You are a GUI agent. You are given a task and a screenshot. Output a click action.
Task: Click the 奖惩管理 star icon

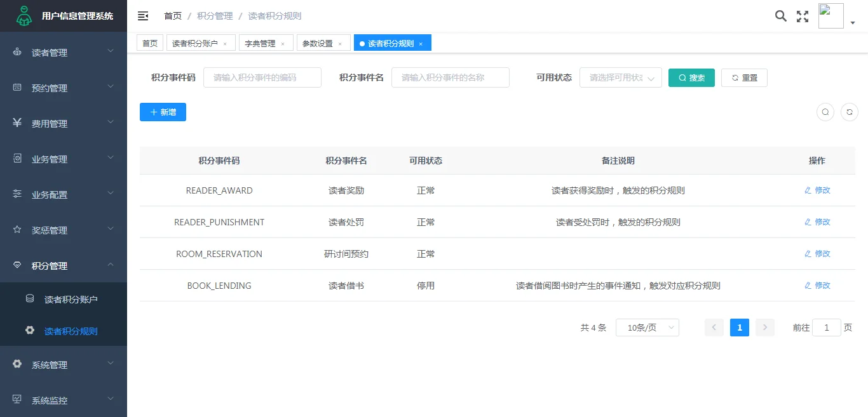(x=17, y=230)
